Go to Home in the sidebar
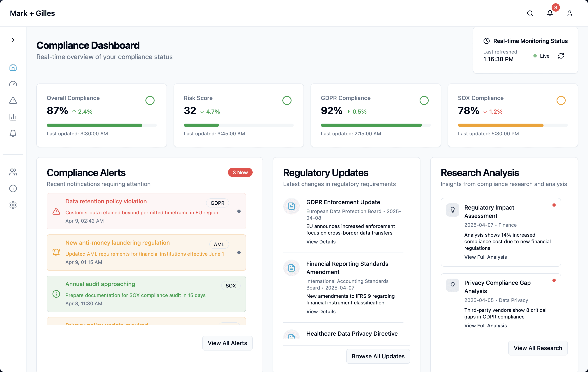Screen dimensions: 588x372 13,67
